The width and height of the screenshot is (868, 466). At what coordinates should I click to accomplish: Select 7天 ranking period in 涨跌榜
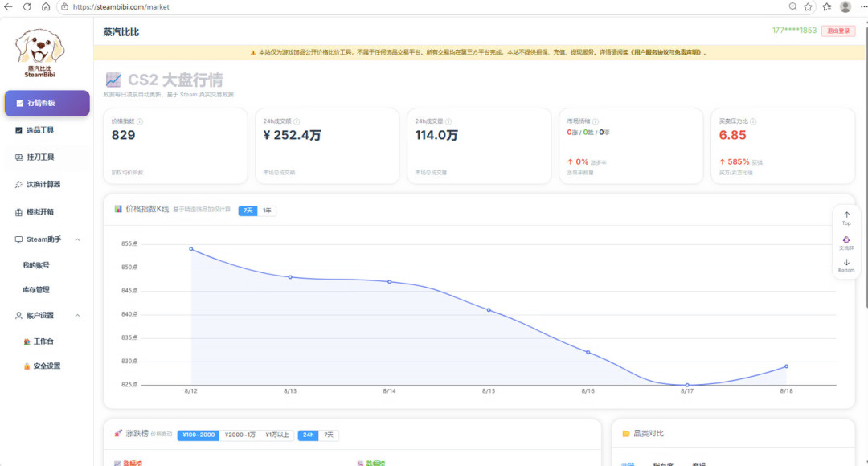point(328,435)
